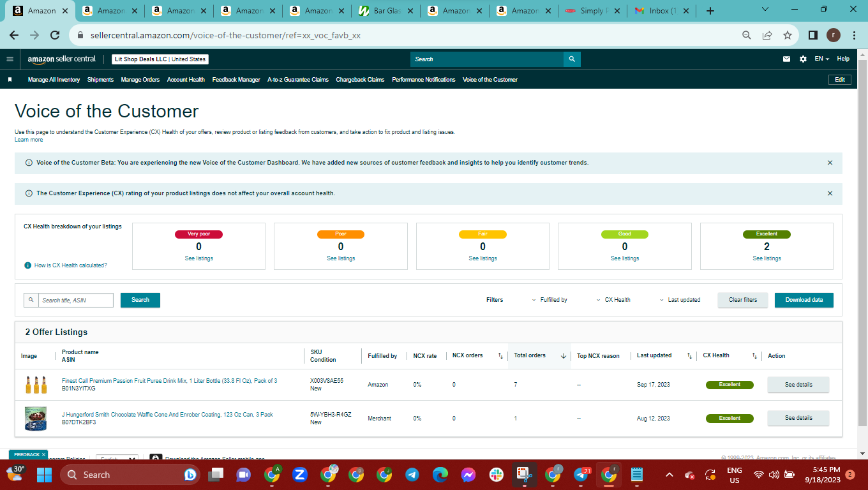This screenshot has height=490, width=868.
Task: Open the Lit Shop Deals LLC account switcher
Action: coord(160,59)
